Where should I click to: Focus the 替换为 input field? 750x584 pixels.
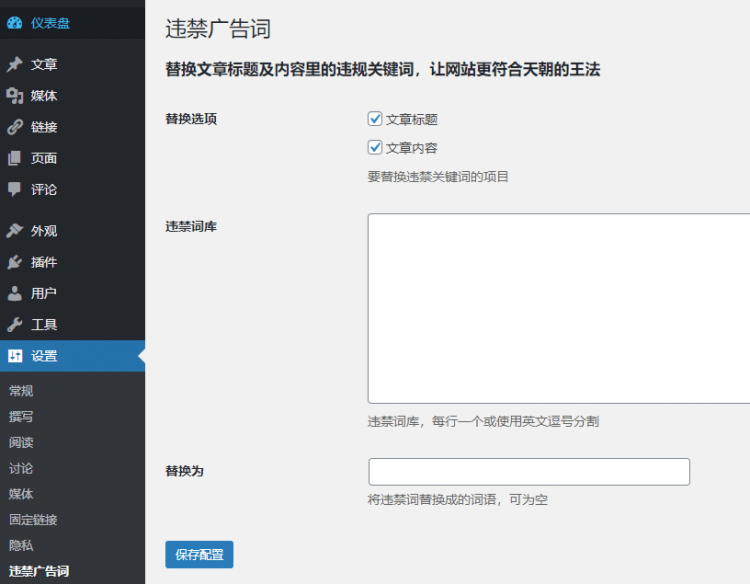click(529, 472)
